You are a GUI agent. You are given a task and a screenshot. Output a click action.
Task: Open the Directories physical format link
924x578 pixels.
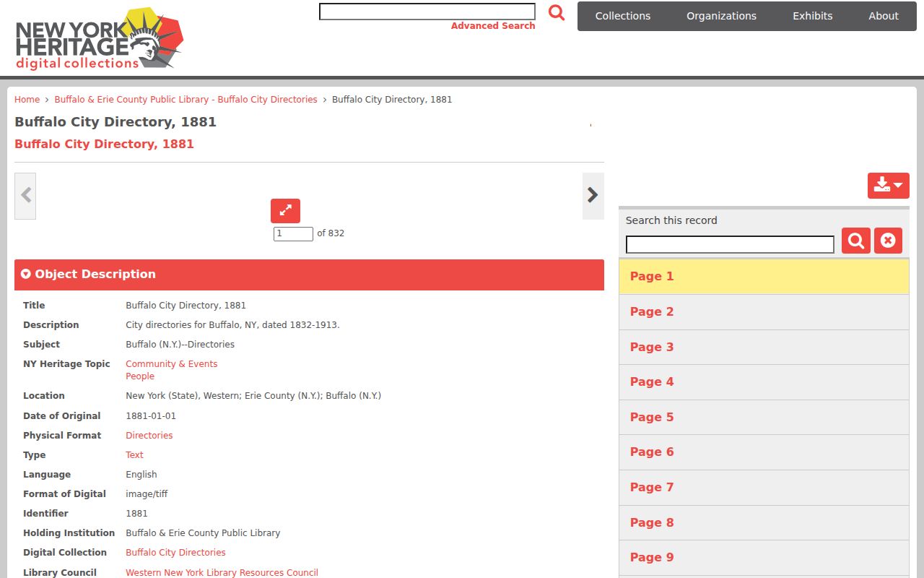click(x=149, y=436)
